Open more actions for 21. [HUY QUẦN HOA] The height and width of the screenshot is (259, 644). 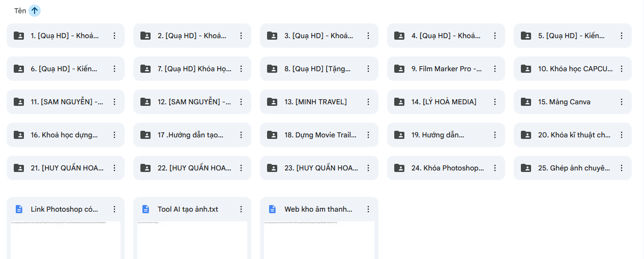tap(114, 168)
